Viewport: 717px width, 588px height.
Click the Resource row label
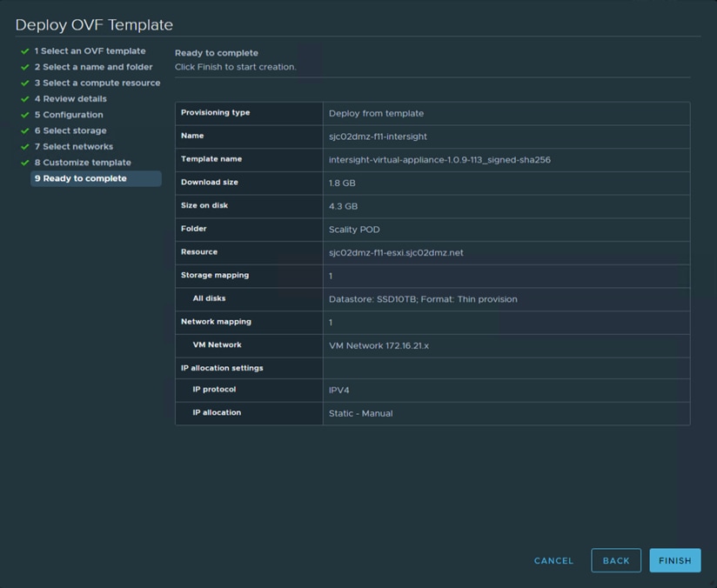pos(199,252)
